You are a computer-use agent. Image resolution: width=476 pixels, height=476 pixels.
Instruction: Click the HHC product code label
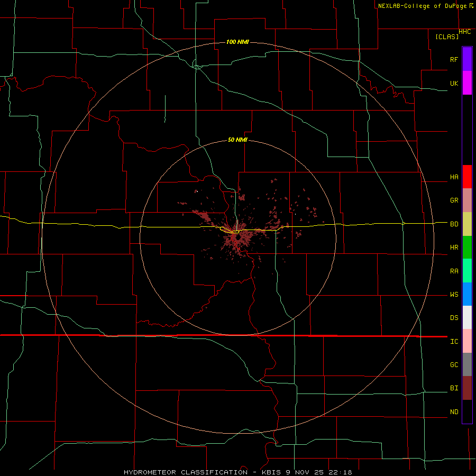[x=464, y=32]
